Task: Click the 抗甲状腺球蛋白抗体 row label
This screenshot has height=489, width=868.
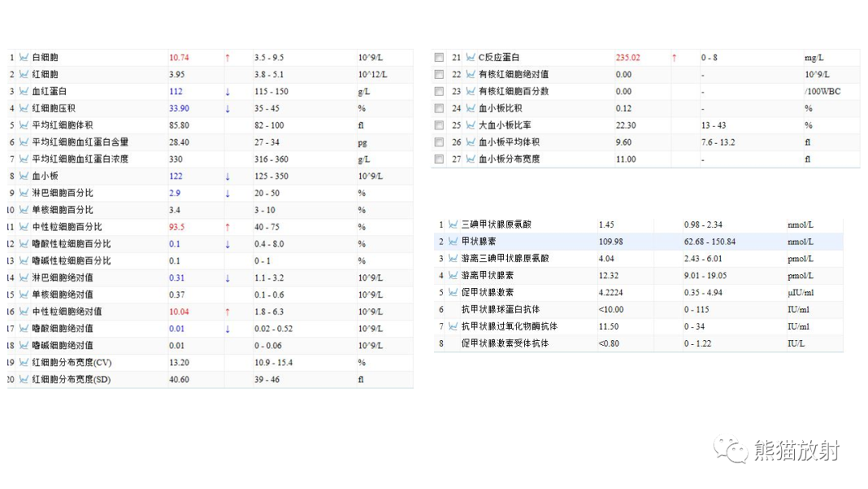Action: click(x=501, y=310)
